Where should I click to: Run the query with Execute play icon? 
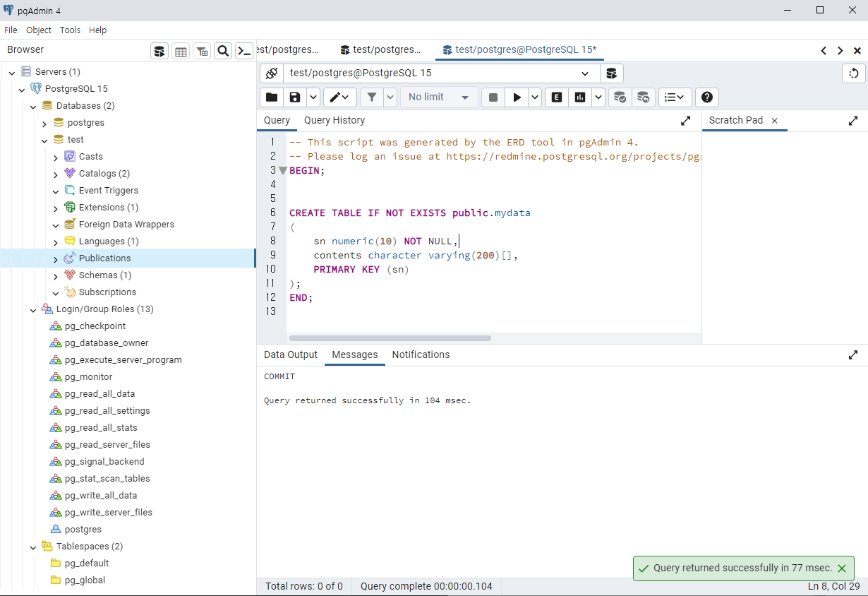tap(517, 97)
